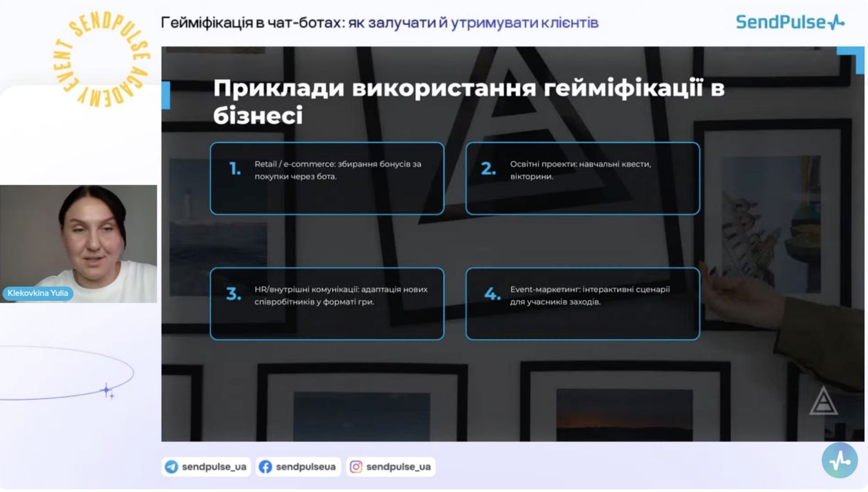Image resolution: width=868 pixels, height=492 pixels.
Task: Select the number 1 on the Retail card
Action: (x=235, y=169)
